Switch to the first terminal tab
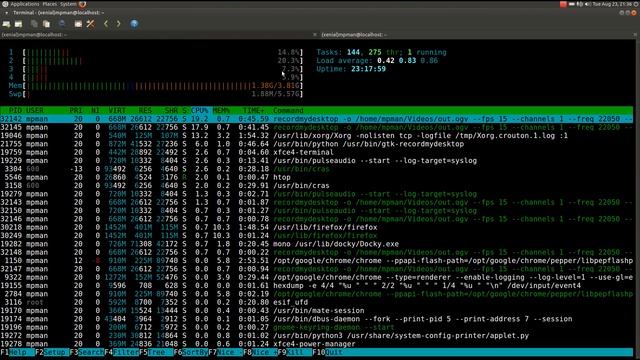 pyautogui.click(x=159, y=35)
